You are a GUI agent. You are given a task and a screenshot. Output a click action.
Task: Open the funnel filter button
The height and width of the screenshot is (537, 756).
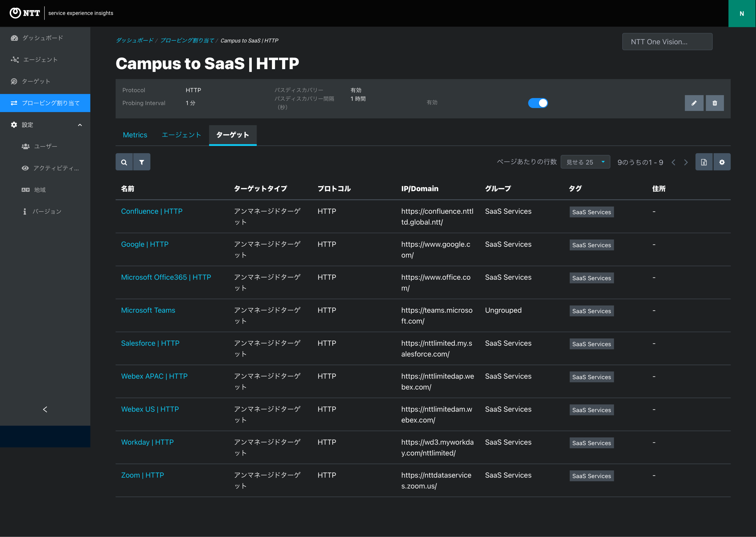[x=142, y=162]
